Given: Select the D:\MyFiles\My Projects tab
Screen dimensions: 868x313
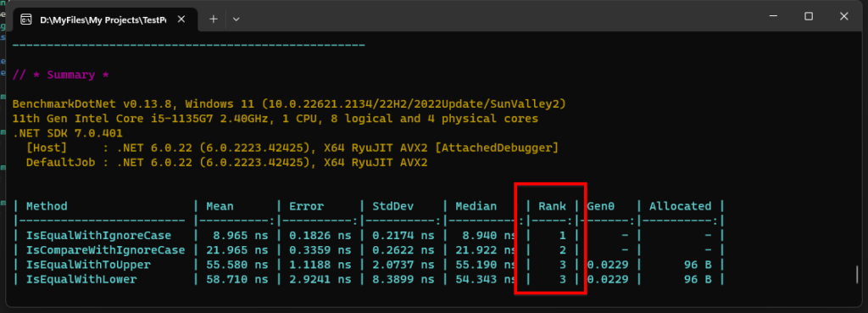Looking at the screenshot, I should click(x=104, y=20).
